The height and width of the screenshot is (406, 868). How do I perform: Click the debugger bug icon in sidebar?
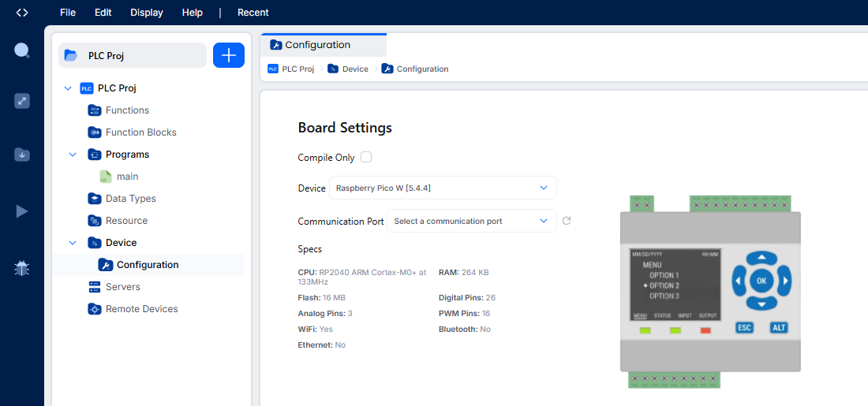(22, 268)
